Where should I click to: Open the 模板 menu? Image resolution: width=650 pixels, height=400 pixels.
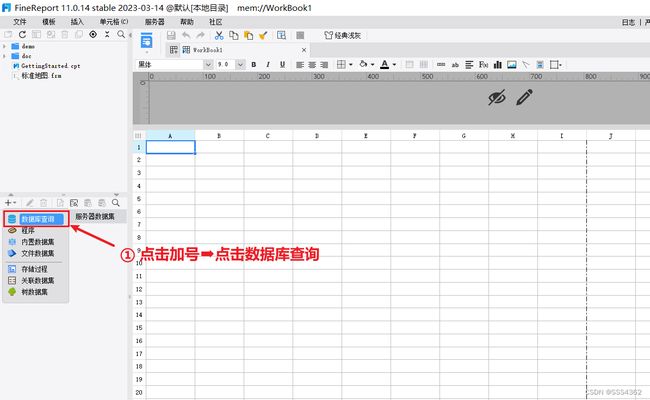tap(49, 22)
